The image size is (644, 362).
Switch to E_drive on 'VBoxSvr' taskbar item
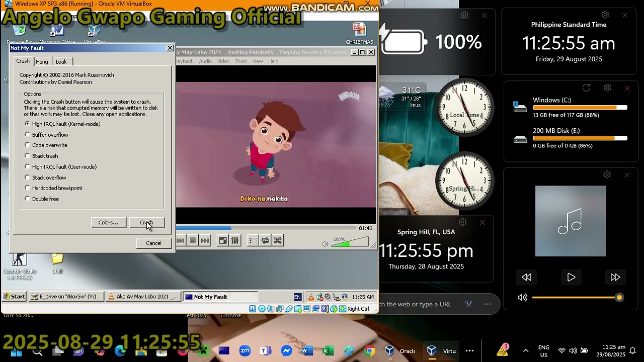[66, 297]
